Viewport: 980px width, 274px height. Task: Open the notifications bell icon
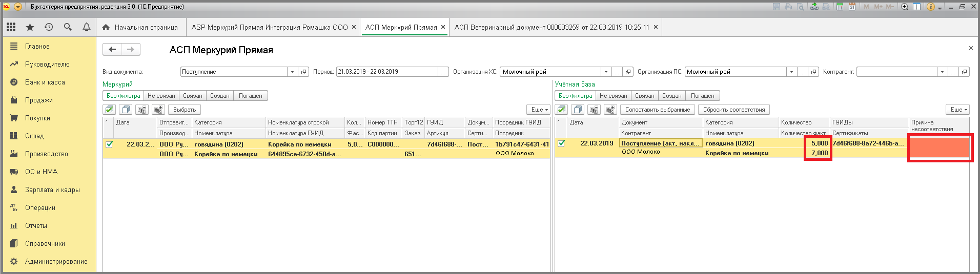(x=87, y=27)
